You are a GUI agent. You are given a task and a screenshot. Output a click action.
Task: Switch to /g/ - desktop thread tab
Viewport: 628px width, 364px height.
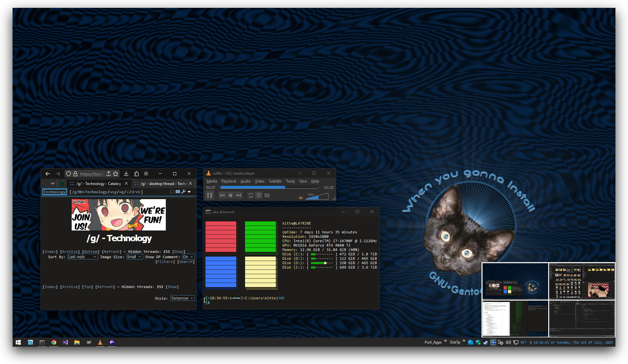coord(163,183)
